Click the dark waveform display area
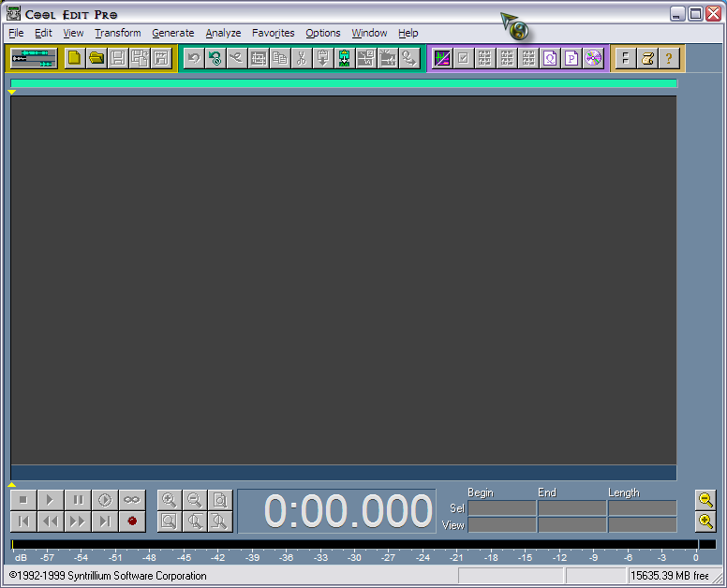 344,280
